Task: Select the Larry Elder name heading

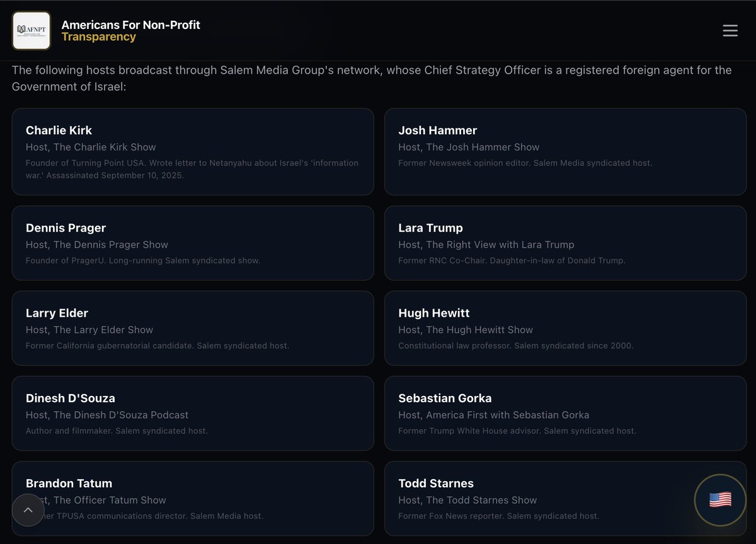Action: [x=57, y=313]
